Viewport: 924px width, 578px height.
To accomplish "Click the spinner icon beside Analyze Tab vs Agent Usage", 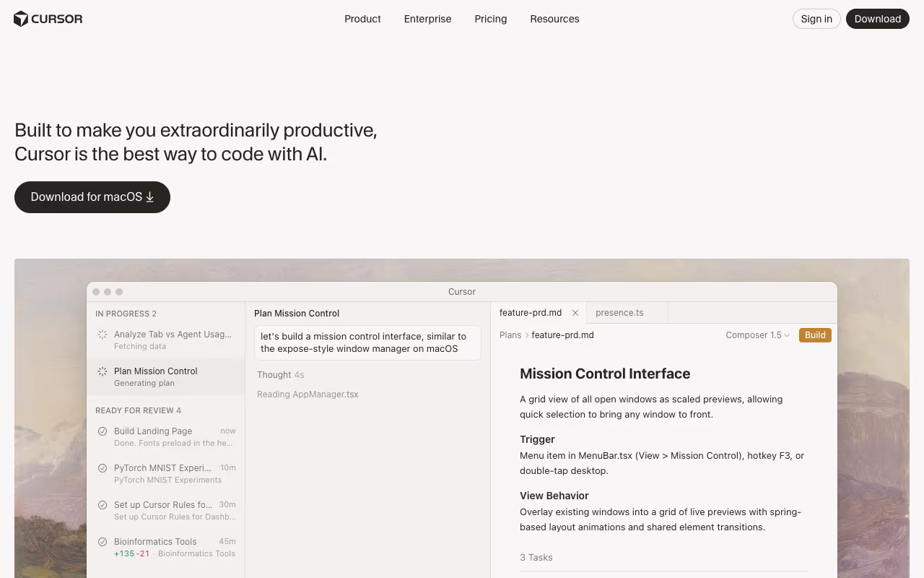I will click(103, 335).
